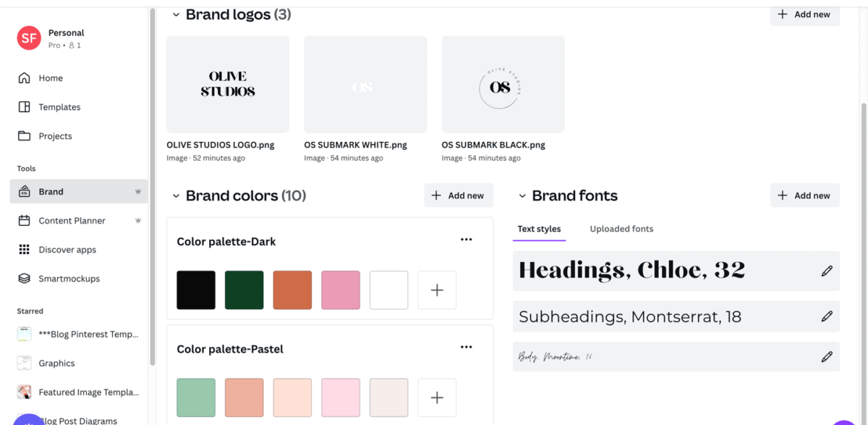The height and width of the screenshot is (425, 868).
Task: Click the crown icon beside Brand
Action: [137, 192]
